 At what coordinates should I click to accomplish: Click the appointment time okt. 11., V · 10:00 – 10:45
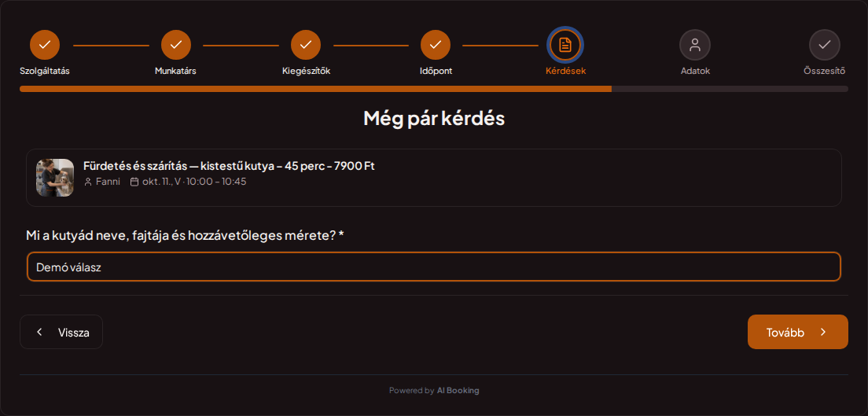click(194, 182)
